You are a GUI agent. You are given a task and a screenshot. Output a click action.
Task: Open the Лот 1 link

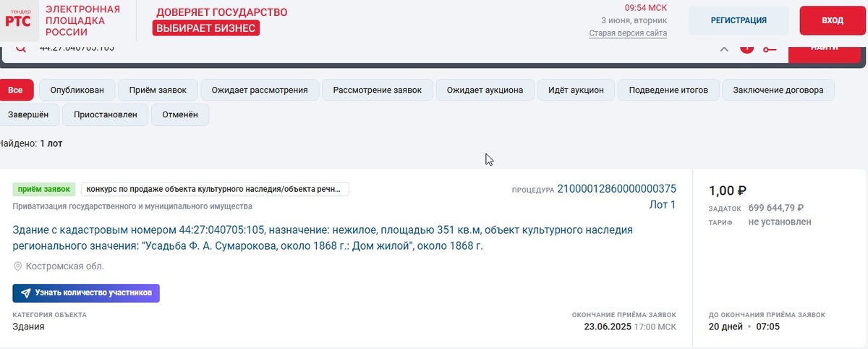pos(663,205)
